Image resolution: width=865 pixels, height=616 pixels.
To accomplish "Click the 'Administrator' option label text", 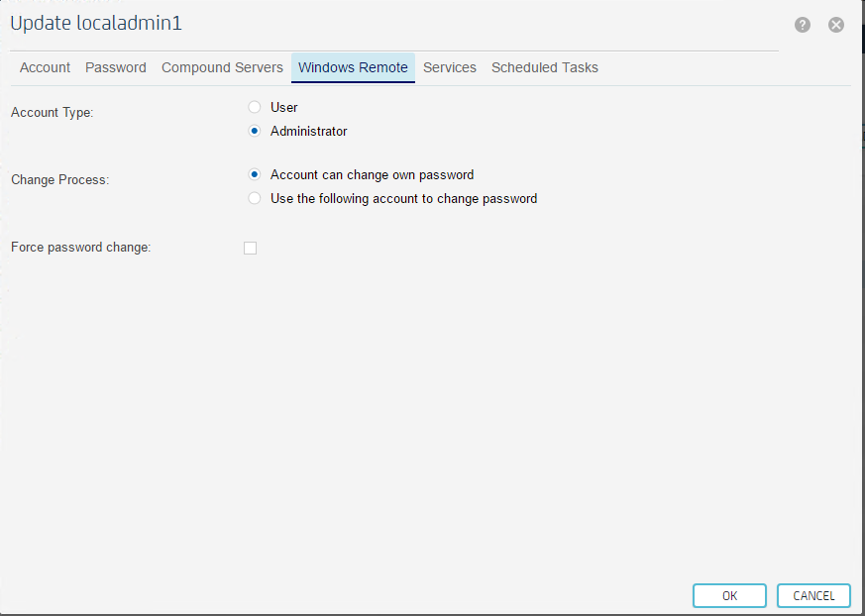I will [309, 132].
